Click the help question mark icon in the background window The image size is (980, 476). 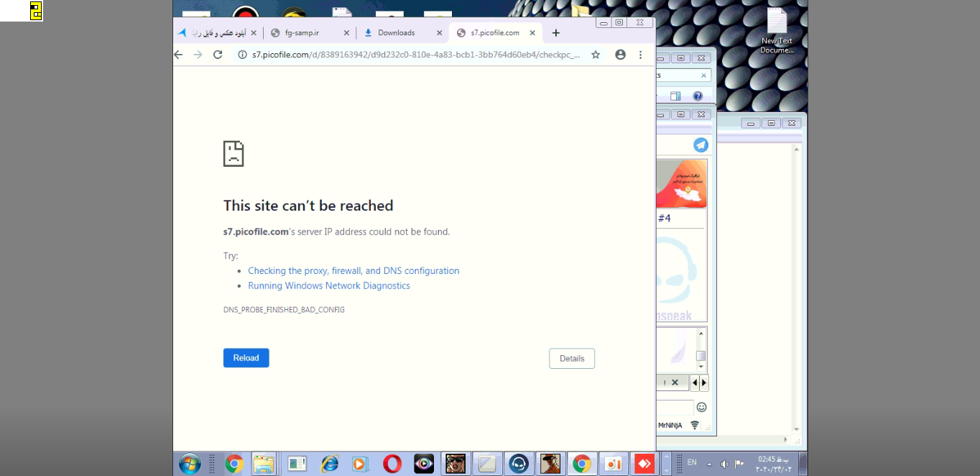pos(698,96)
